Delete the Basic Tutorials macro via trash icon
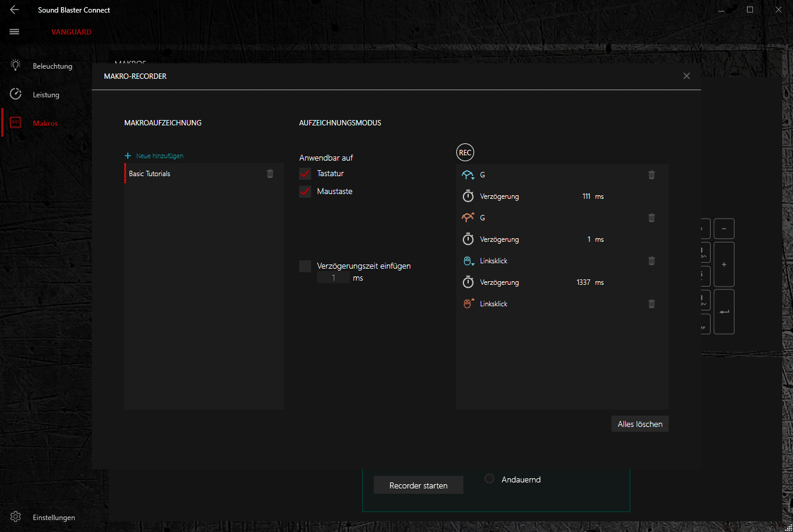Image resolution: width=793 pixels, height=532 pixels. pyautogui.click(x=270, y=174)
